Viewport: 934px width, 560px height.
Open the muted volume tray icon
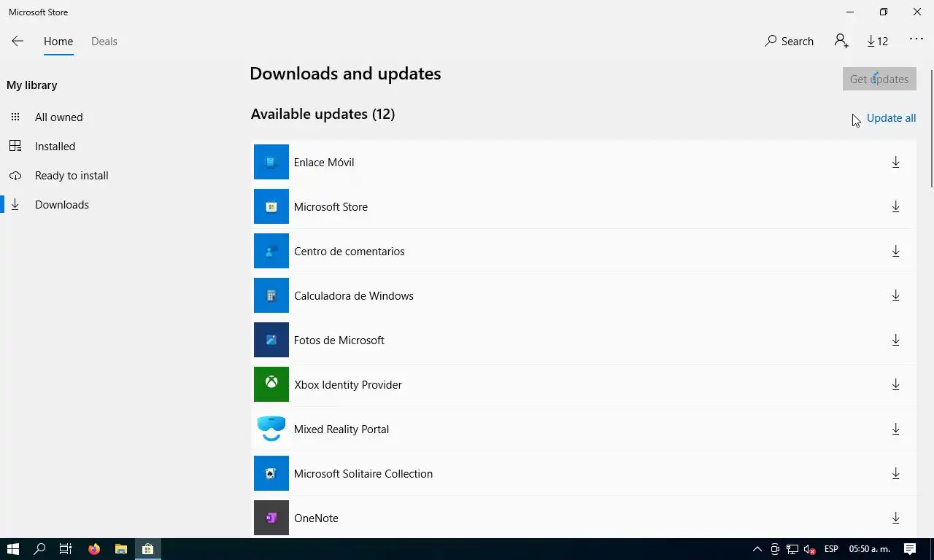click(809, 549)
